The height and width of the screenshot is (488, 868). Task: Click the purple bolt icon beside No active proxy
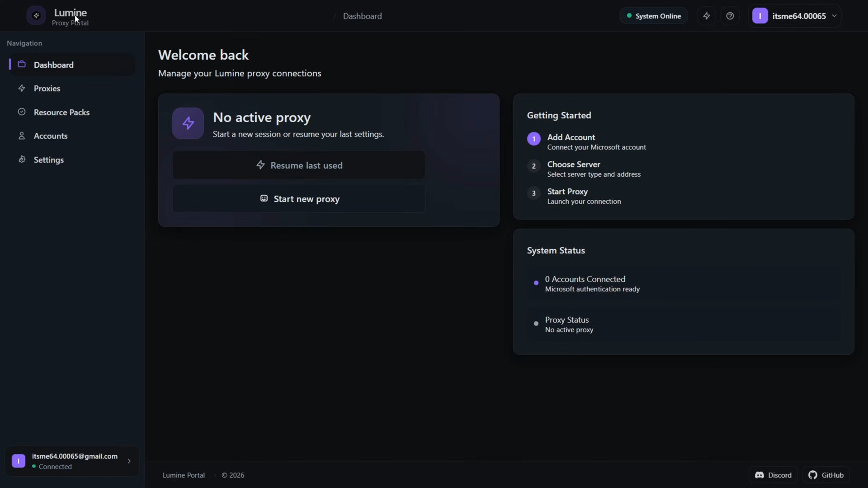click(188, 123)
